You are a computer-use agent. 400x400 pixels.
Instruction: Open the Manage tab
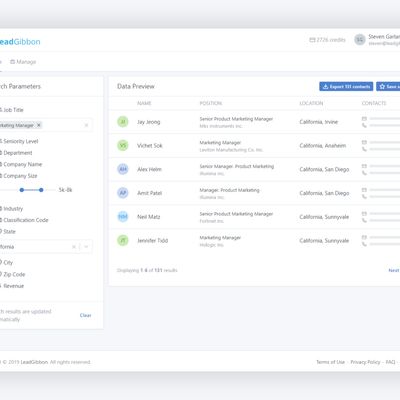[x=23, y=62]
